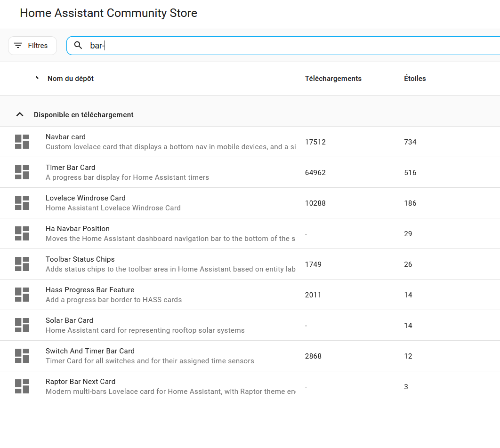Open Hass Progress Bar Feature description row
Viewport: 500px width, 448px height.
[x=113, y=300]
